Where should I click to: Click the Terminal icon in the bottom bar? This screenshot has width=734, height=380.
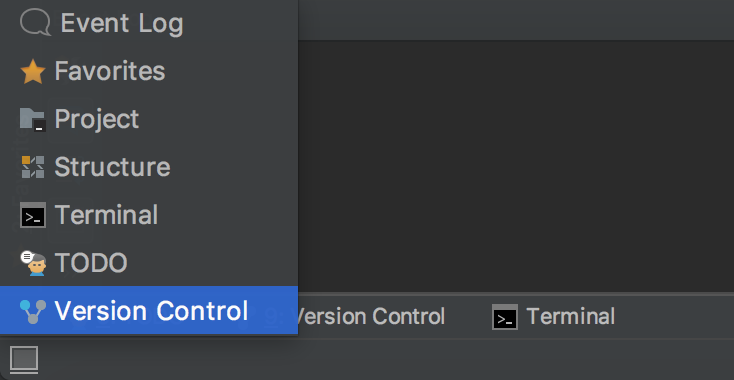(x=505, y=317)
